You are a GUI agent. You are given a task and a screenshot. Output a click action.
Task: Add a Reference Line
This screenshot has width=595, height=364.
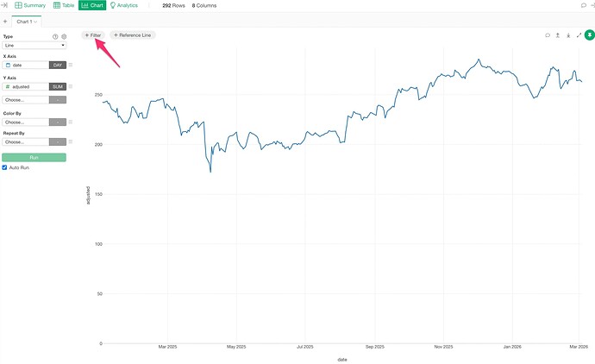(133, 35)
